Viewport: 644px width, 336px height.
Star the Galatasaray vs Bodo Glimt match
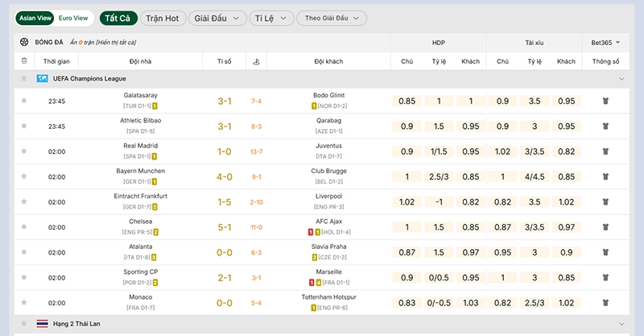pos(24,101)
